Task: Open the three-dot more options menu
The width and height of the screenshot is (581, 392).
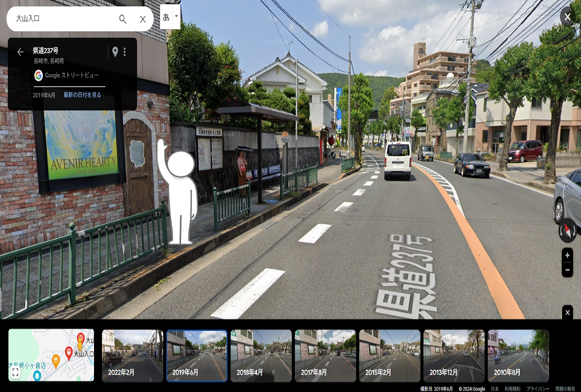Action: tap(125, 52)
